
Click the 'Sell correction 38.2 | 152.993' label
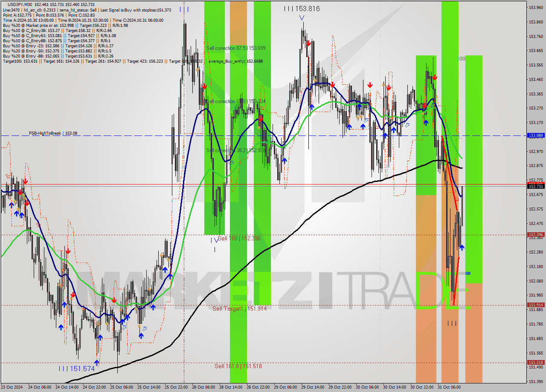pos(236,150)
